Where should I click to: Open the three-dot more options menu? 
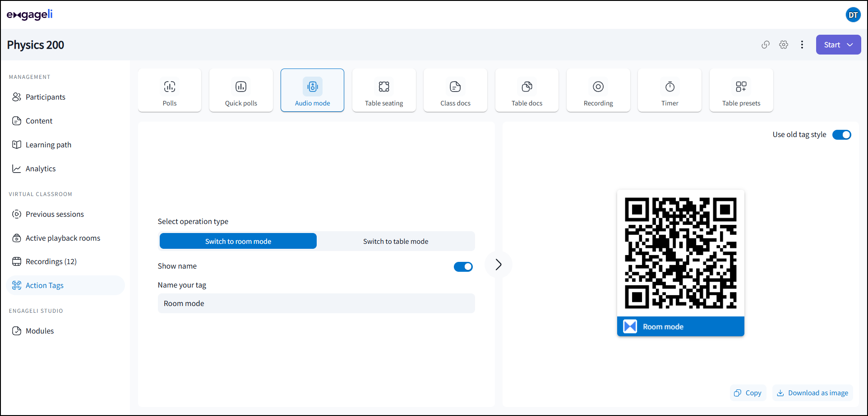point(802,45)
